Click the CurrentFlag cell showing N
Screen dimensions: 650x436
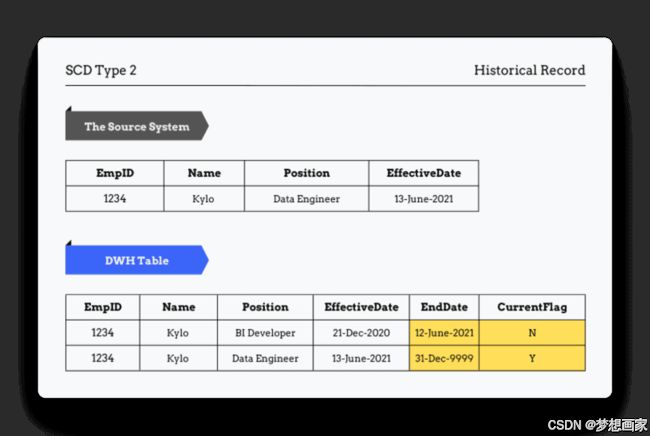coord(532,333)
